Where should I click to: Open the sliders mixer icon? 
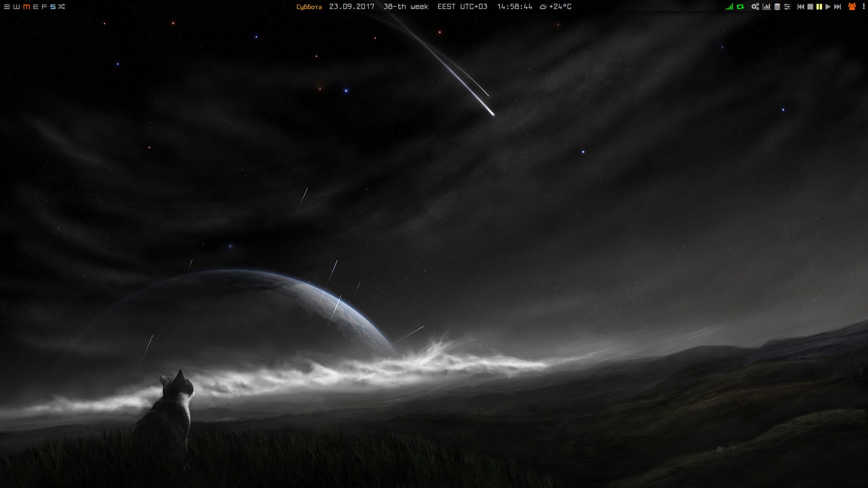[x=787, y=7]
